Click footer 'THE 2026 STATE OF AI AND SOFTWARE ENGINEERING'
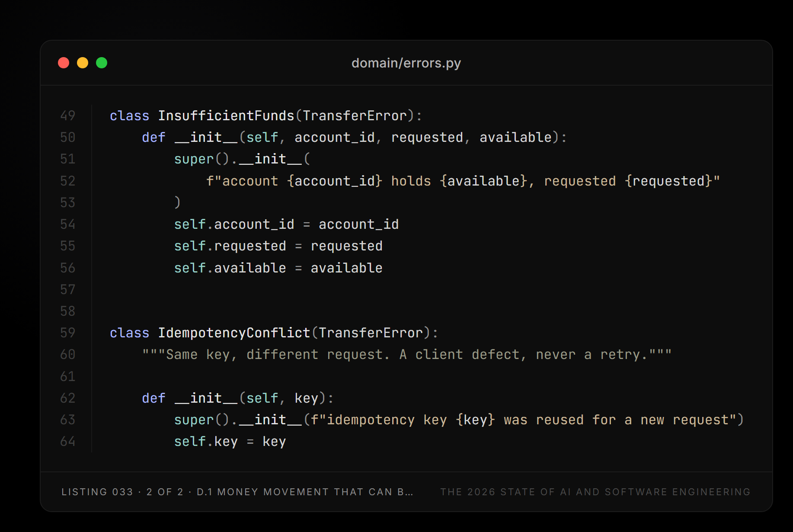Viewport: 793px width, 532px height. pyautogui.click(x=595, y=492)
